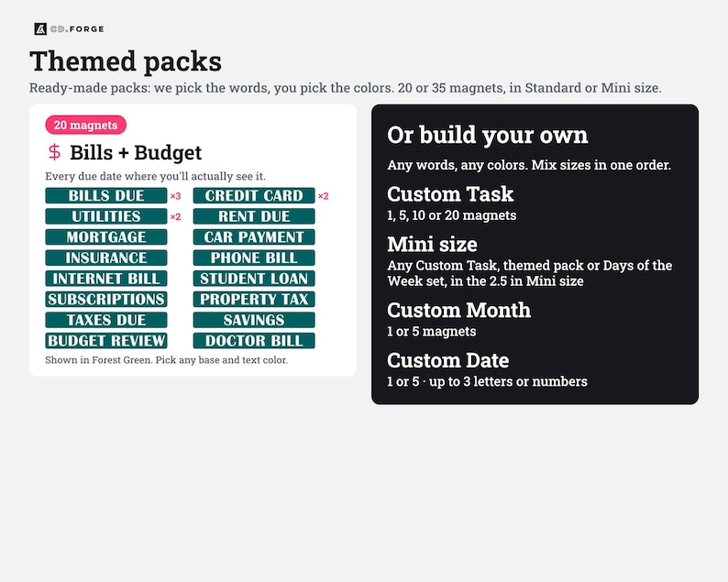Viewport: 728px width, 582px height.
Task: Click the dollar sign icon beside Bills + Budget
Action: coord(54,152)
